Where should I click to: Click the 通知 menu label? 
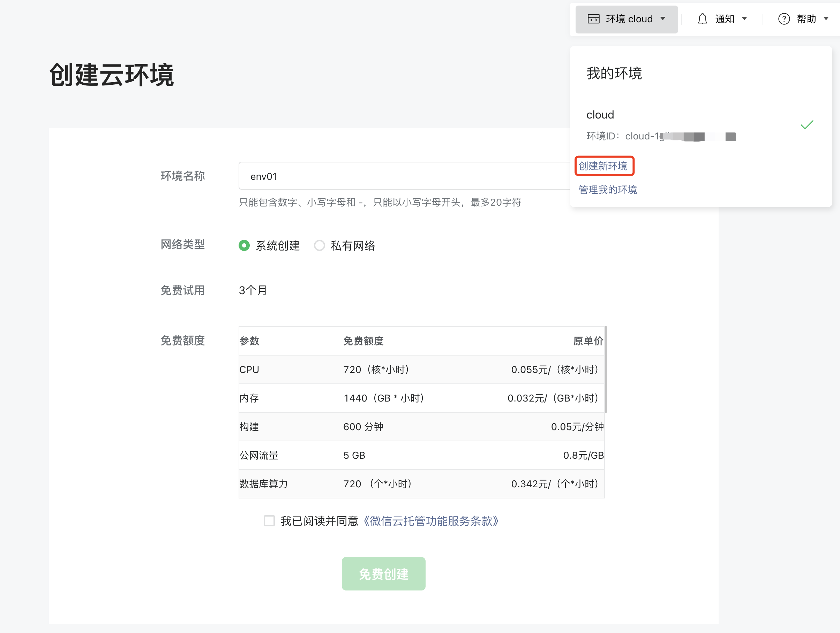pyautogui.click(x=725, y=19)
